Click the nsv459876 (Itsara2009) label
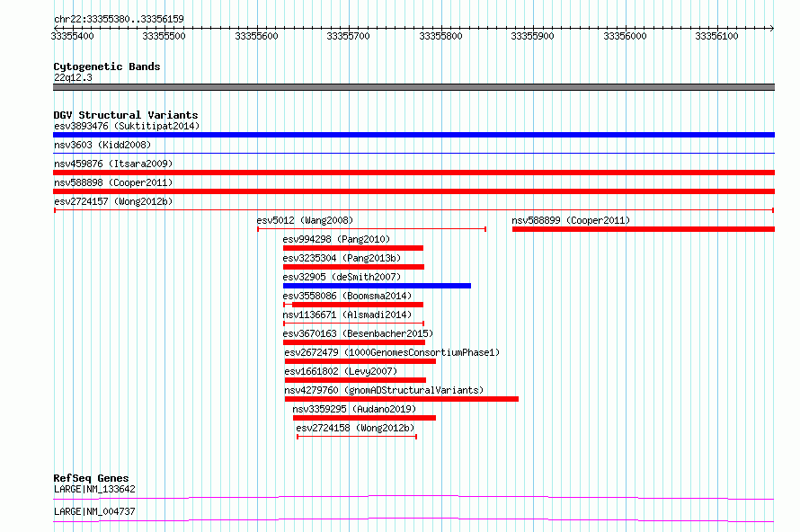The width and height of the screenshot is (800, 532). pyautogui.click(x=113, y=164)
